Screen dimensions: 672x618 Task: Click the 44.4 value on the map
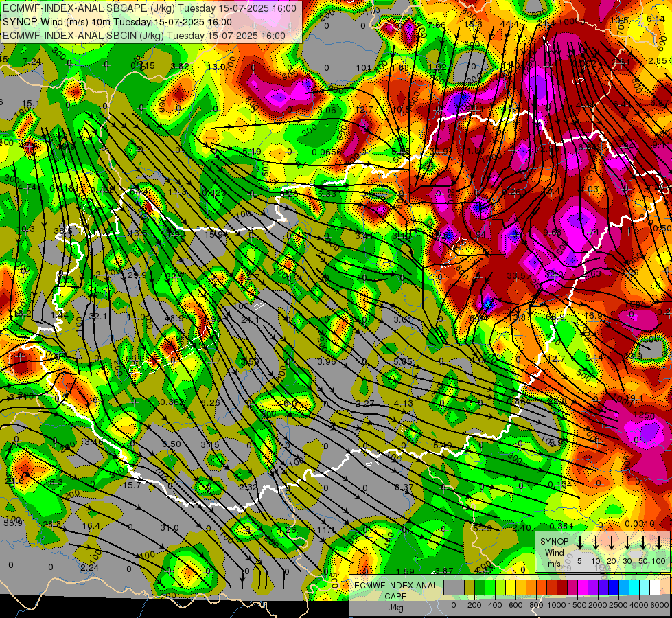coord(509,24)
